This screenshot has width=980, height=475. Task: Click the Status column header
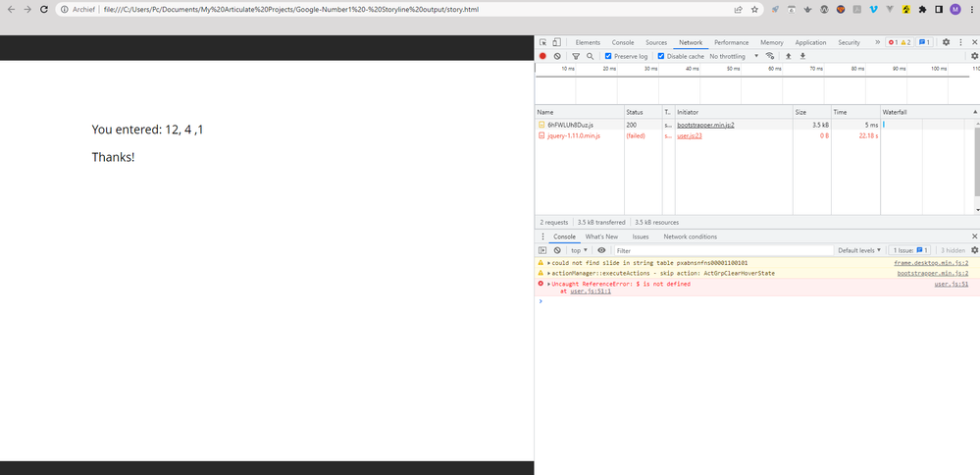point(644,112)
